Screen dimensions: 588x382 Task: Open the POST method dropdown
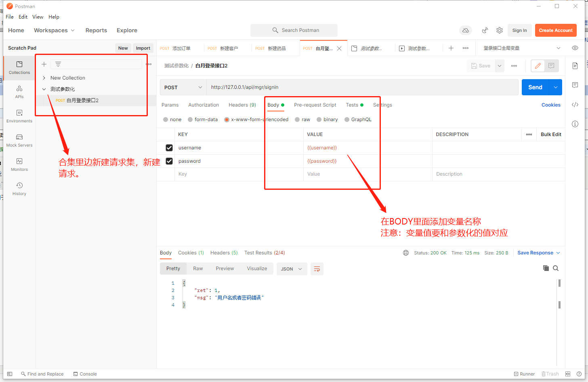click(x=183, y=87)
